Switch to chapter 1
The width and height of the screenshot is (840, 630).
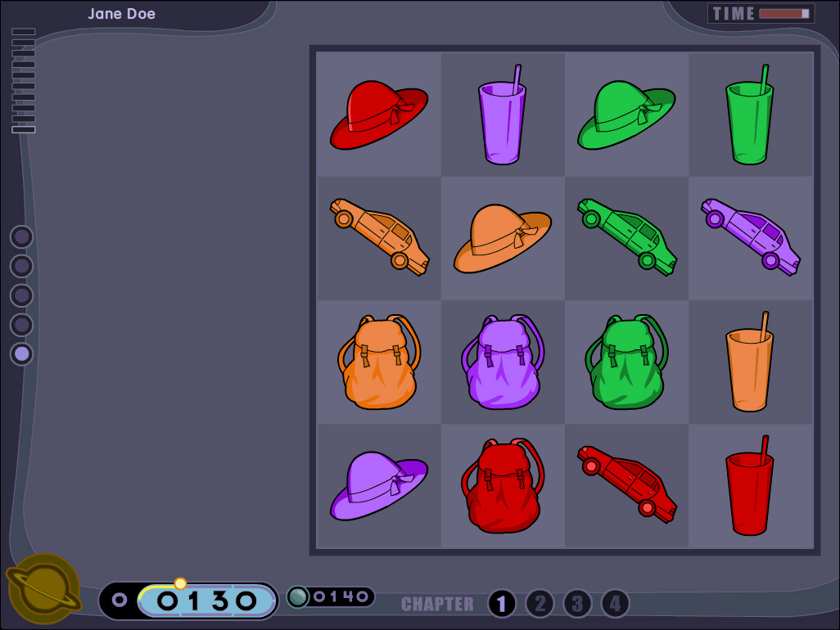point(501,604)
